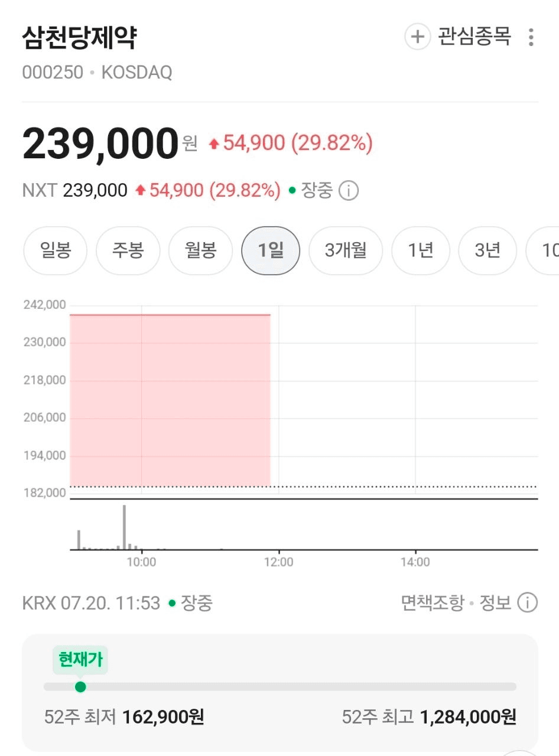Switch chart to 1년 range

coord(421,250)
